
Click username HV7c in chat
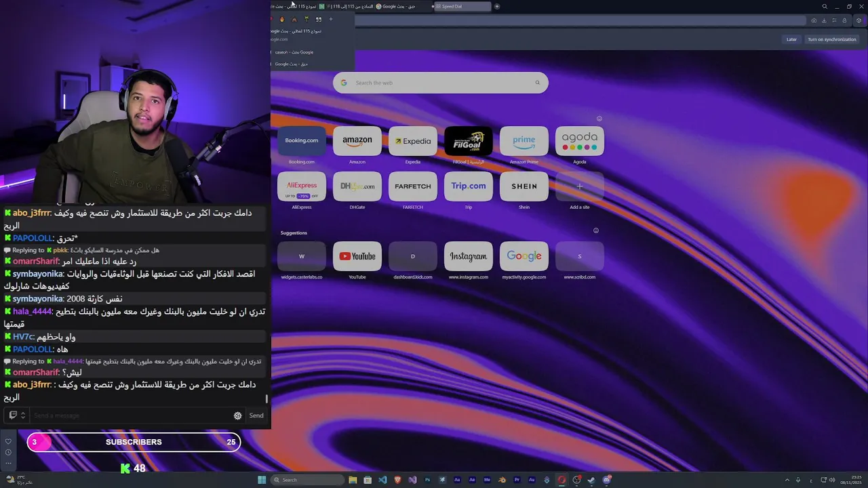point(22,337)
